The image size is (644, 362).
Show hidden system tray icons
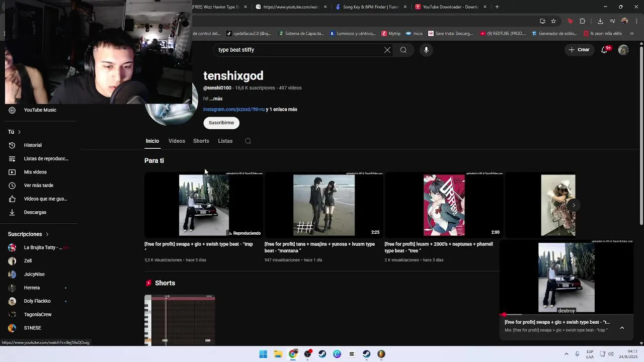click(566, 354)
